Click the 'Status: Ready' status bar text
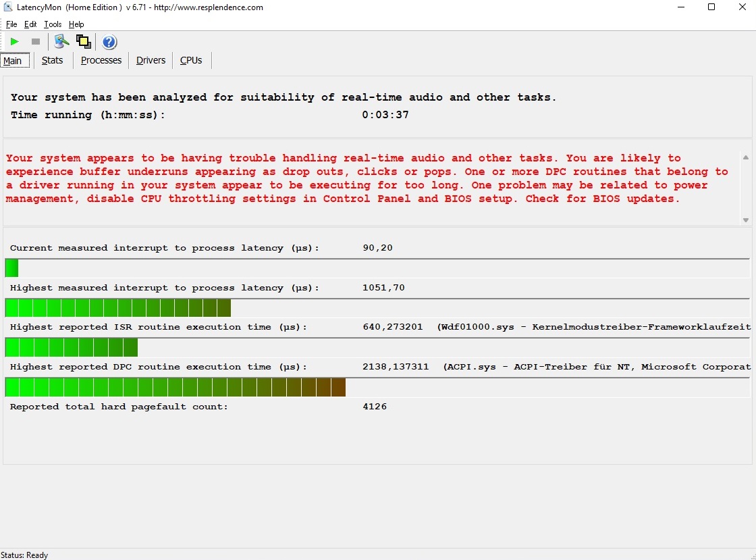Image resolution: width=756 pixels, height=560 pixels. pyautogui.click(x=24, y=555)
